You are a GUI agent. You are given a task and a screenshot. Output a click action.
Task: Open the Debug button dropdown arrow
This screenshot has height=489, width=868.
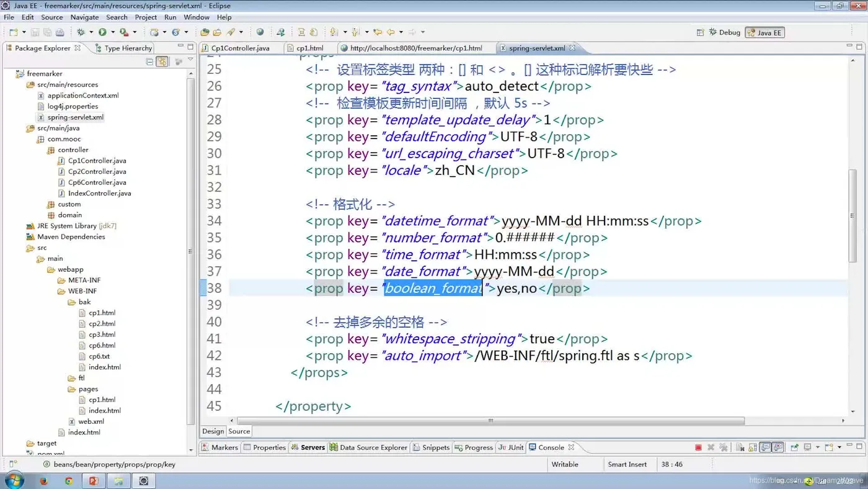click(91, 32)
